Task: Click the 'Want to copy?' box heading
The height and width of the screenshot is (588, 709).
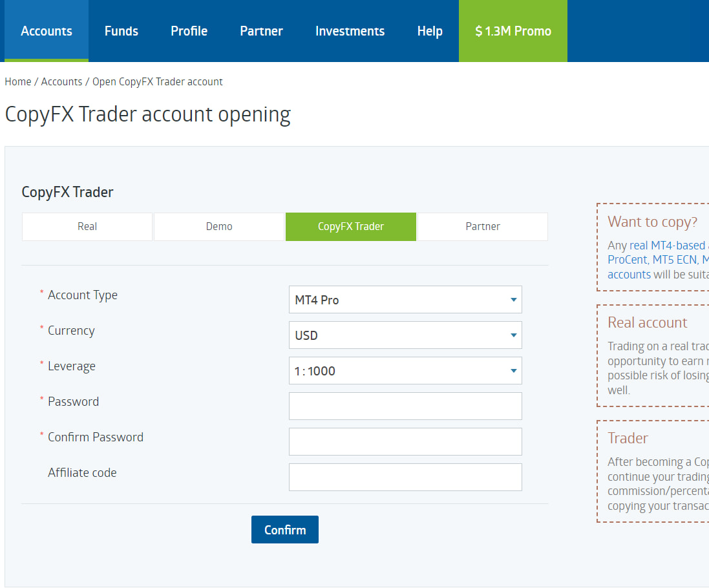Action: click(x=653, y=222)
